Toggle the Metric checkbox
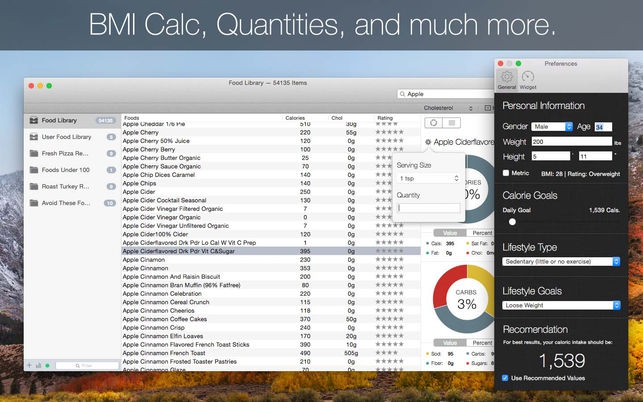 (506, 173)
